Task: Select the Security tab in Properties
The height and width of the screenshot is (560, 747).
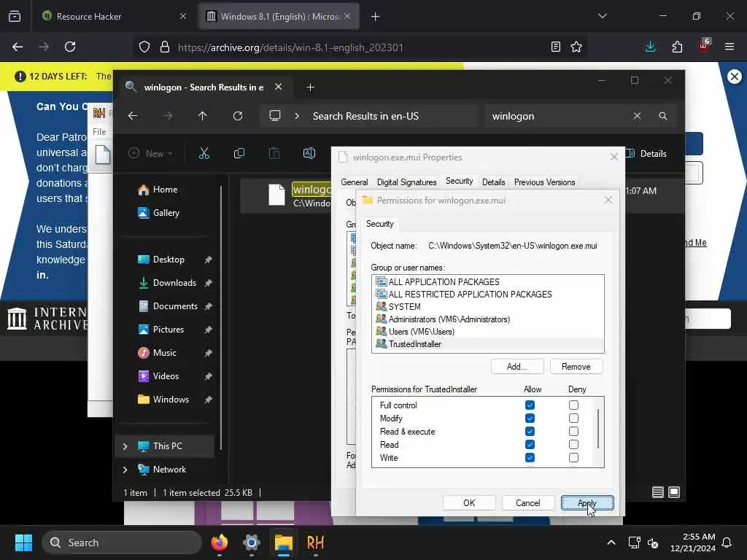Action: tap(460, 182)
